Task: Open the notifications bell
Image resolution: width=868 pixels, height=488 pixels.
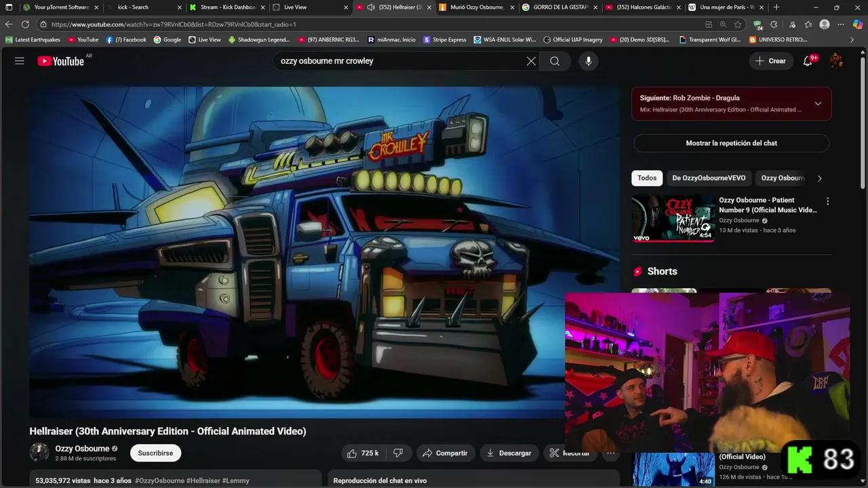Action: pyautogui.click(x=808, y=61)
